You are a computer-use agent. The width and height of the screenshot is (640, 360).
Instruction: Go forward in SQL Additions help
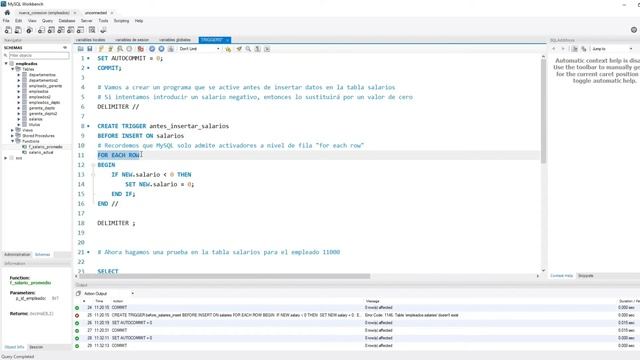pyautogui.click(x=563, y=49)
